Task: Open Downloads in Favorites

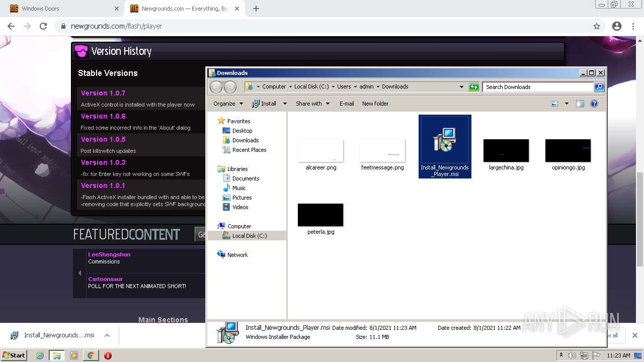Action: [246, 140]
